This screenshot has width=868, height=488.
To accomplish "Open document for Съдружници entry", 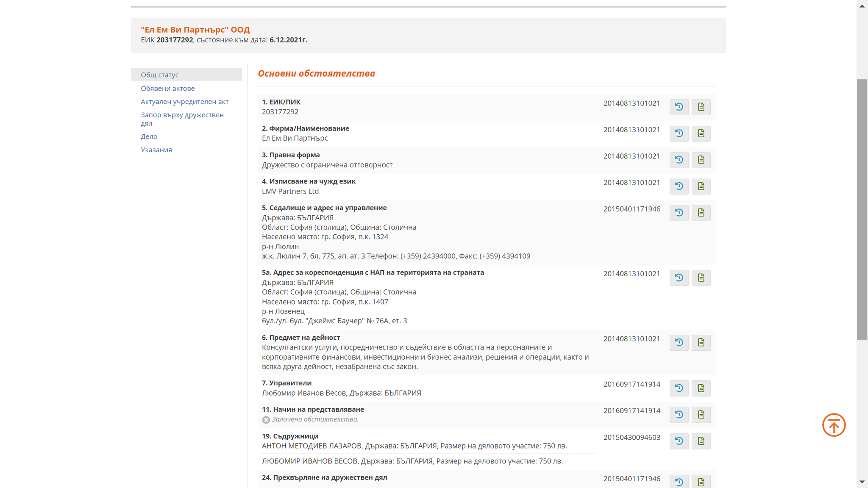I will 701,441.
